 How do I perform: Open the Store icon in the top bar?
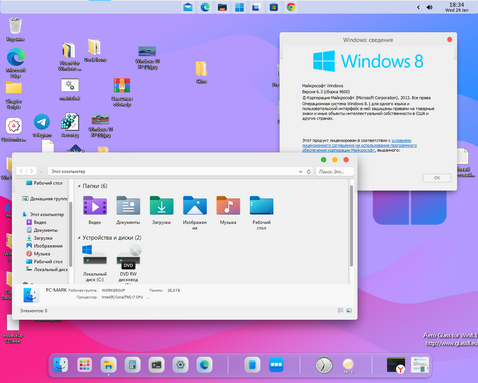tap(274, 7)
